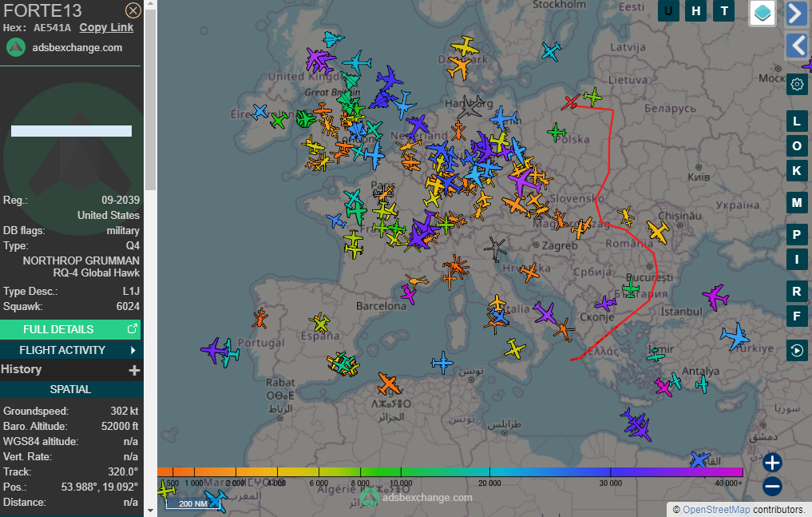
Task: Select the teal plane near Izmir
Action: (x=656, y=355)
